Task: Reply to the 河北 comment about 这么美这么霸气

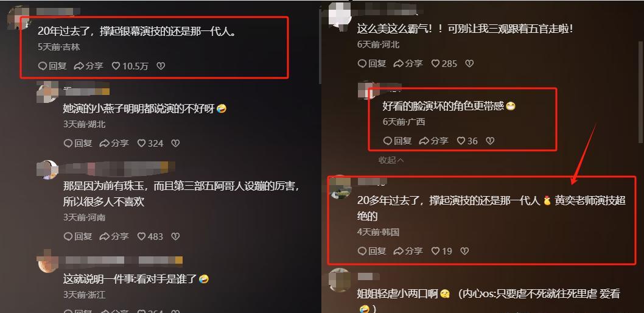Action: click(x=372, y=63)
